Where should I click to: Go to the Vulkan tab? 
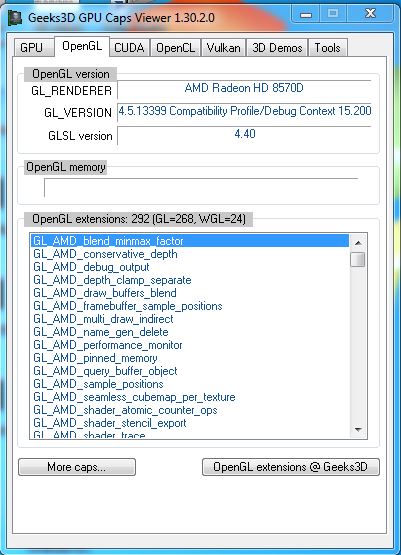(x=224, y=48)
